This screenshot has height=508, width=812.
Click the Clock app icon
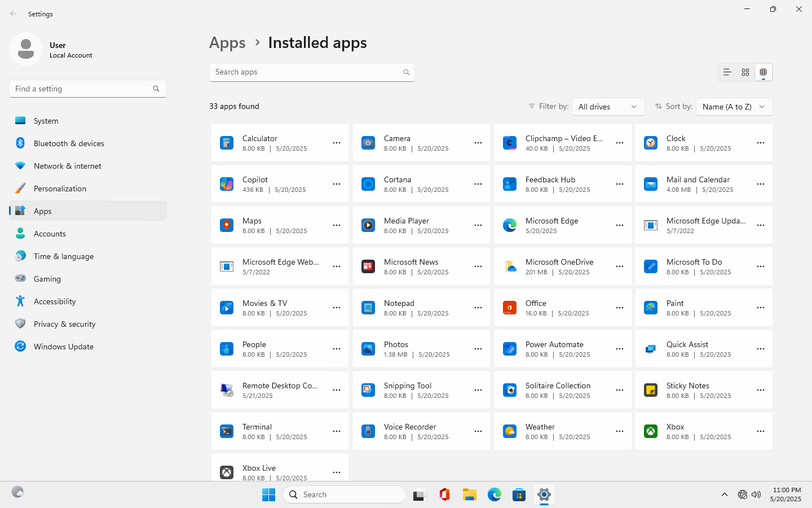pyautogui.click(x=651, y=143)
